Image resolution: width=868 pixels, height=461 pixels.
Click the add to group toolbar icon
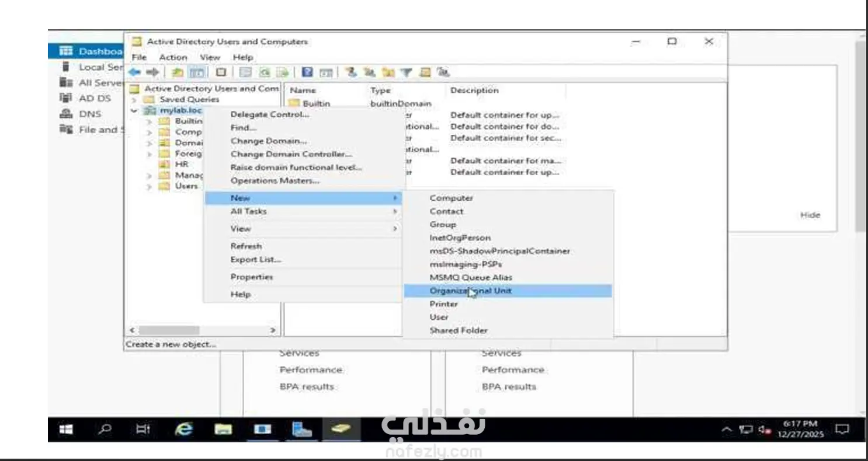(443, 72)
